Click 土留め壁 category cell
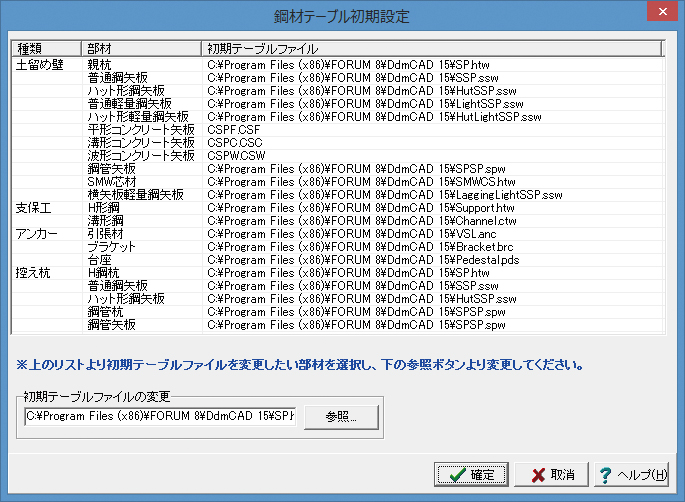 39,65
